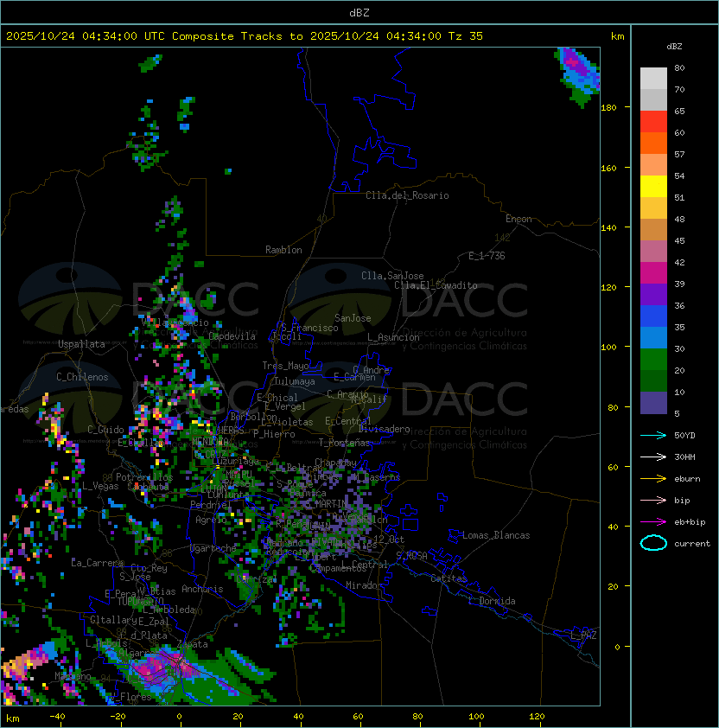Select the Zapata map label
Image resolution: width=719 pixels, height=728 pixels.
pos(192,644)
